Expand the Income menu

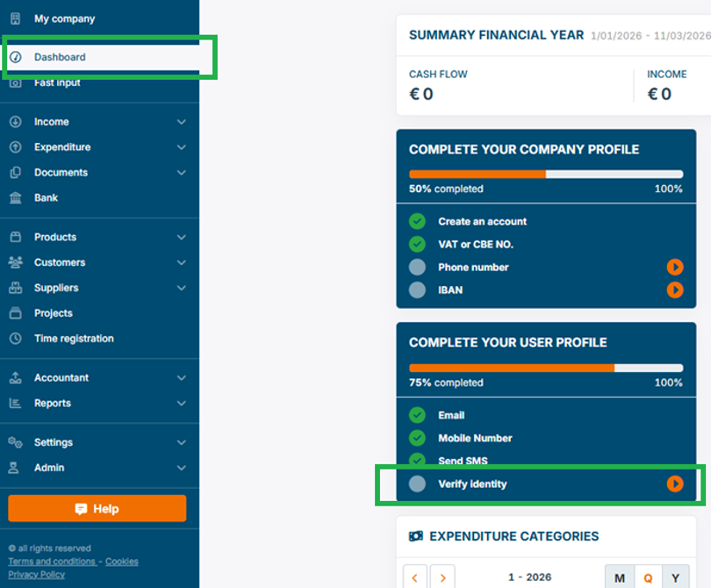pyautogui.click(x=182, y=121)
